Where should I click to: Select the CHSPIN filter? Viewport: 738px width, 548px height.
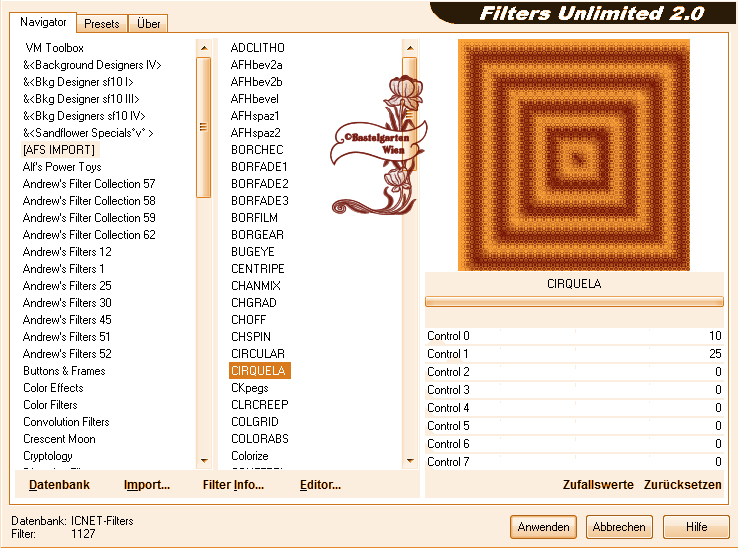(251, 337)
